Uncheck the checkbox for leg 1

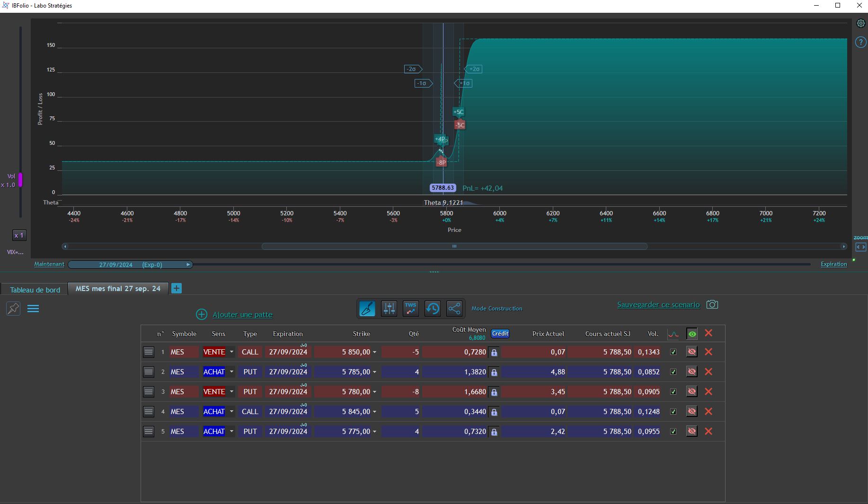[673, 352]
